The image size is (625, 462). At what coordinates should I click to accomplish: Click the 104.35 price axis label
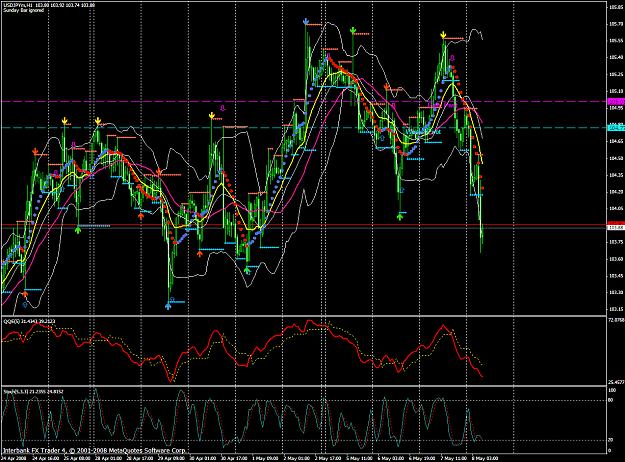[x=616, y=175]
